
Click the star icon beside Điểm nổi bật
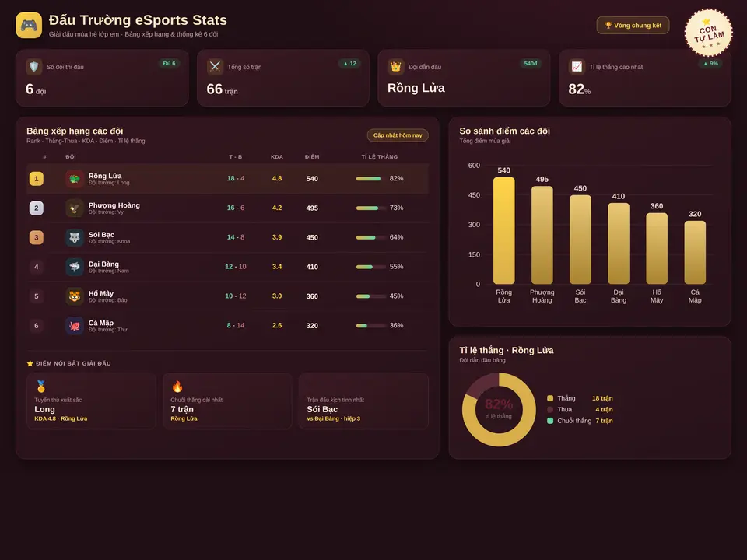coord(30,363)
